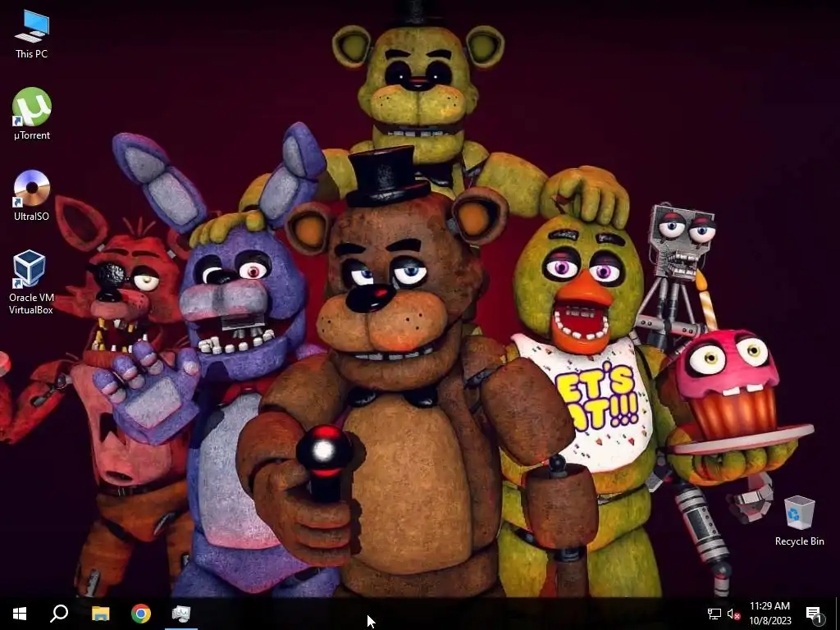
Task: Select the Oracle VM VirtualBox shortcut
Action: (x=31, y=282)
